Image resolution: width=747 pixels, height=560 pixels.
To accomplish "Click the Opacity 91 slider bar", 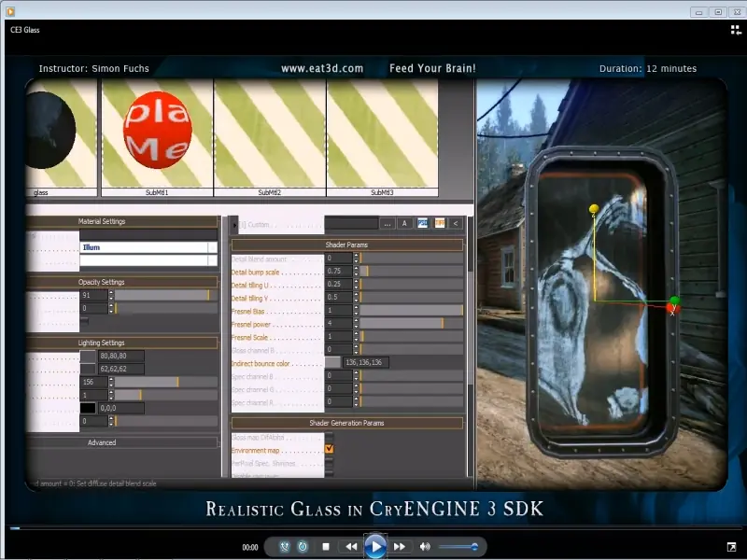I will pos(166,295).
